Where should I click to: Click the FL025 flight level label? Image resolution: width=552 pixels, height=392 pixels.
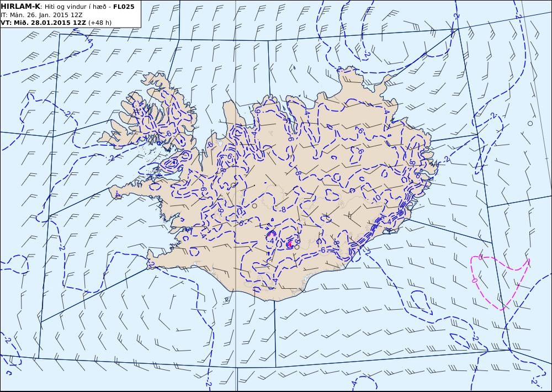(x=124, y=7)
